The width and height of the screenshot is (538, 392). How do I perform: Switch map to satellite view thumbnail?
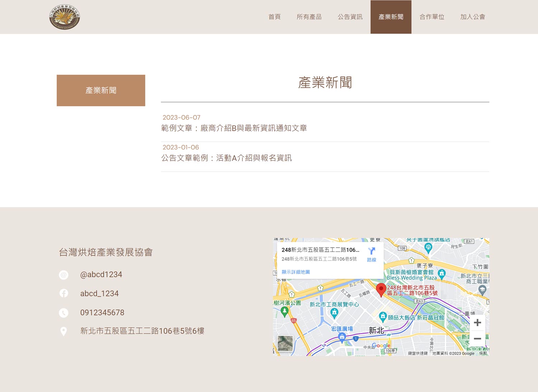[285, 343]
